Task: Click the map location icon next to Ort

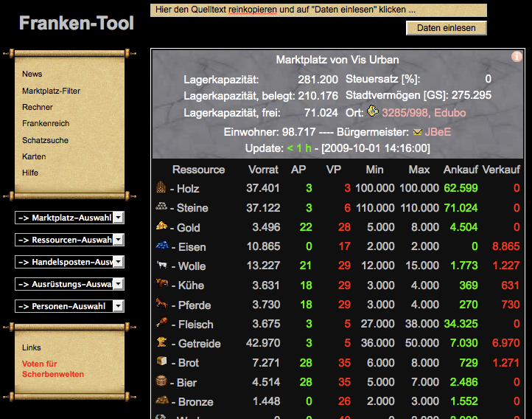Action: tap(373, 112)
